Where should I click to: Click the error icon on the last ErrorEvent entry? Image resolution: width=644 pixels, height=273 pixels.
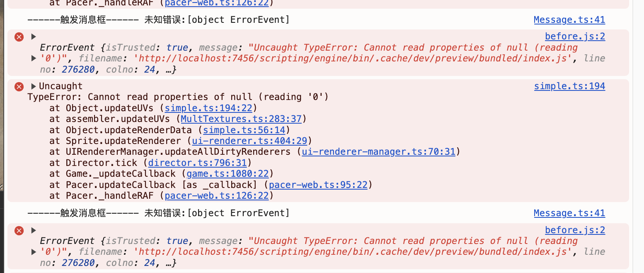(x=19, y=231)
